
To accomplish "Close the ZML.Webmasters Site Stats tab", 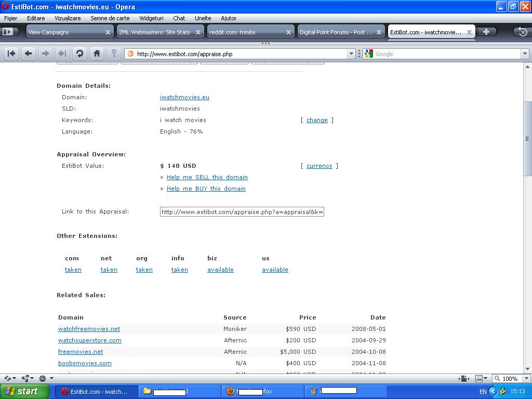I will point(198,32).
